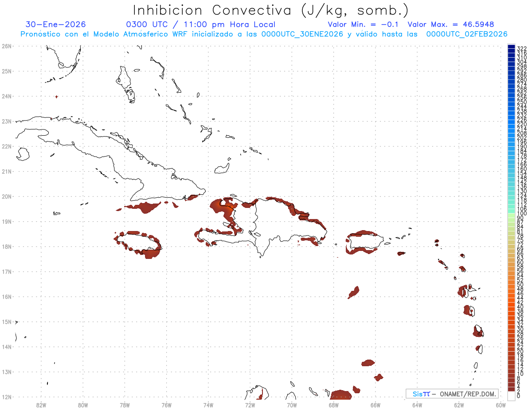
Task: Click the '80W' longitude label
Action: pos(83,405)
